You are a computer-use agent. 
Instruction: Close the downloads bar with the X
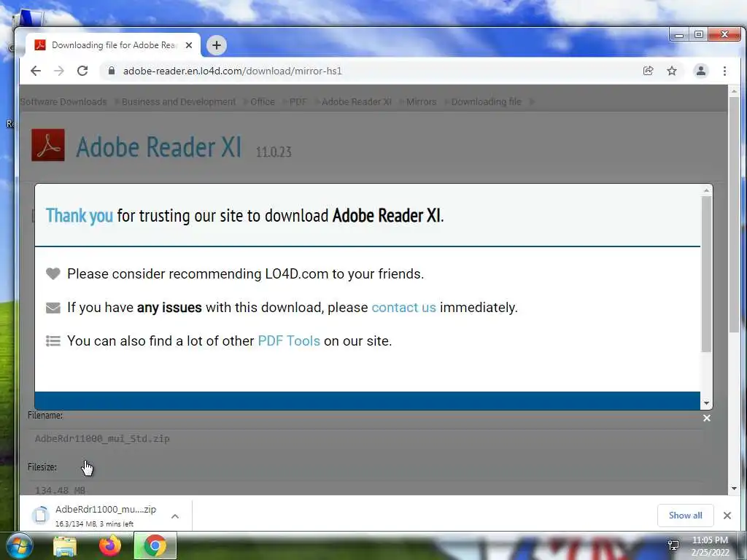727,516
